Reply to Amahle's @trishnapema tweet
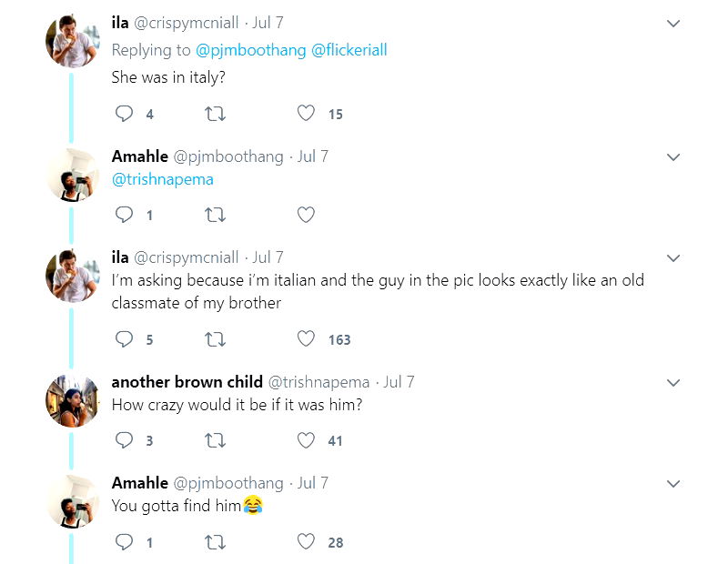 [x=125, y=216]
